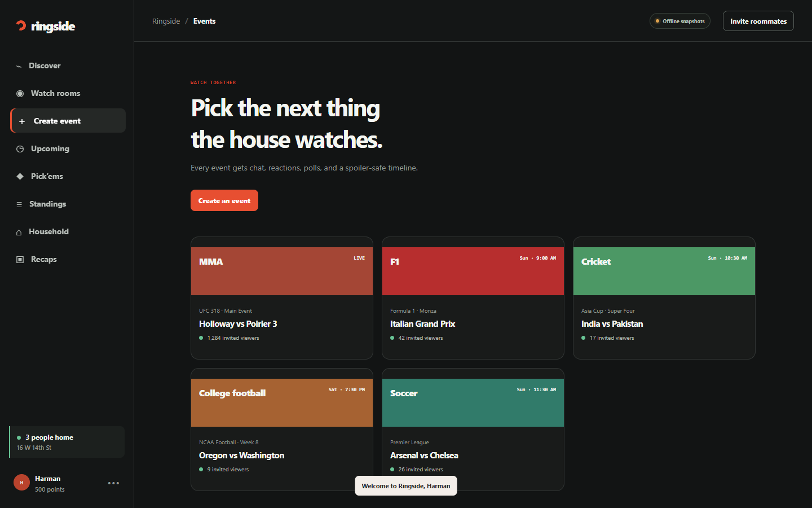Click the house icon beside Household

pyautogui.click(x=19, y=232)
